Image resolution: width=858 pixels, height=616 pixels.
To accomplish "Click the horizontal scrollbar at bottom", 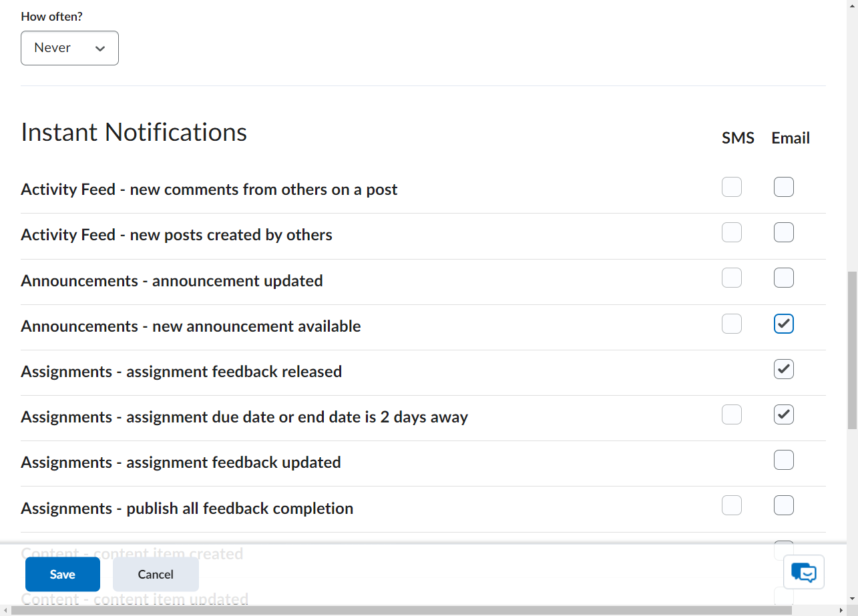I will click(401, 611).
